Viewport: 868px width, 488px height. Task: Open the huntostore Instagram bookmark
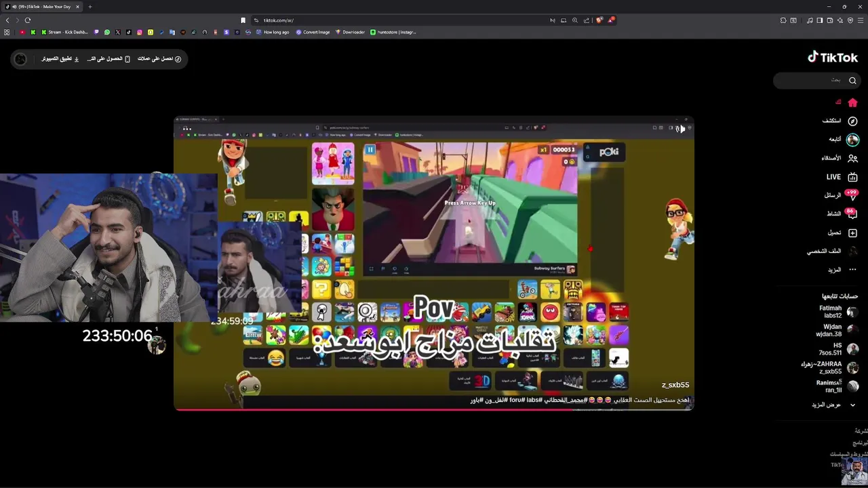pyautogui.click(x=393, y=32)
